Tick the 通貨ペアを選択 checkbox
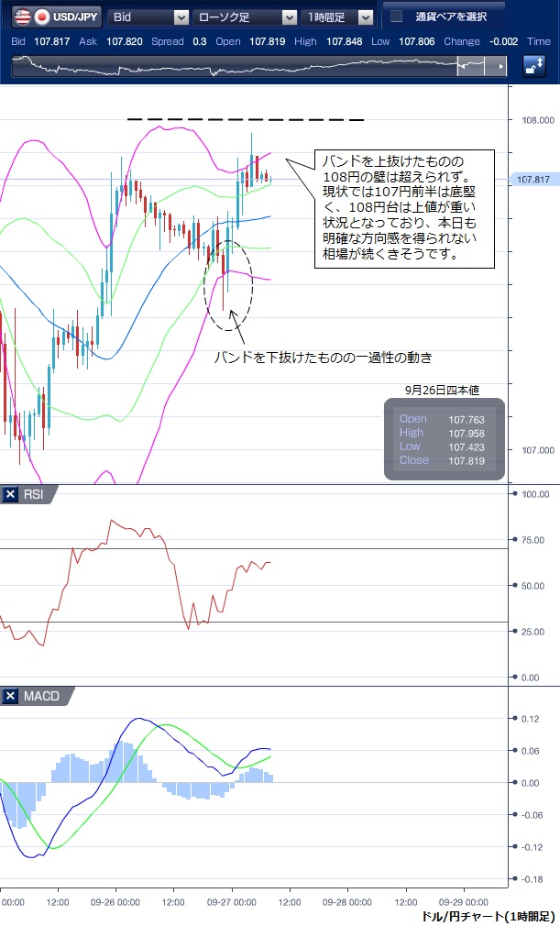This screenshot has height=926, width=560. point(396,17)
